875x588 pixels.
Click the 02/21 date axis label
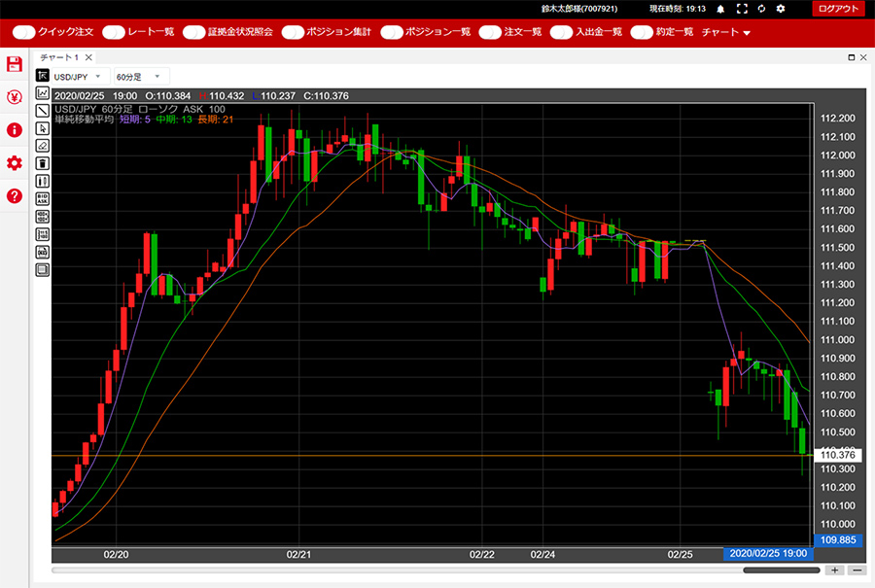298,555
